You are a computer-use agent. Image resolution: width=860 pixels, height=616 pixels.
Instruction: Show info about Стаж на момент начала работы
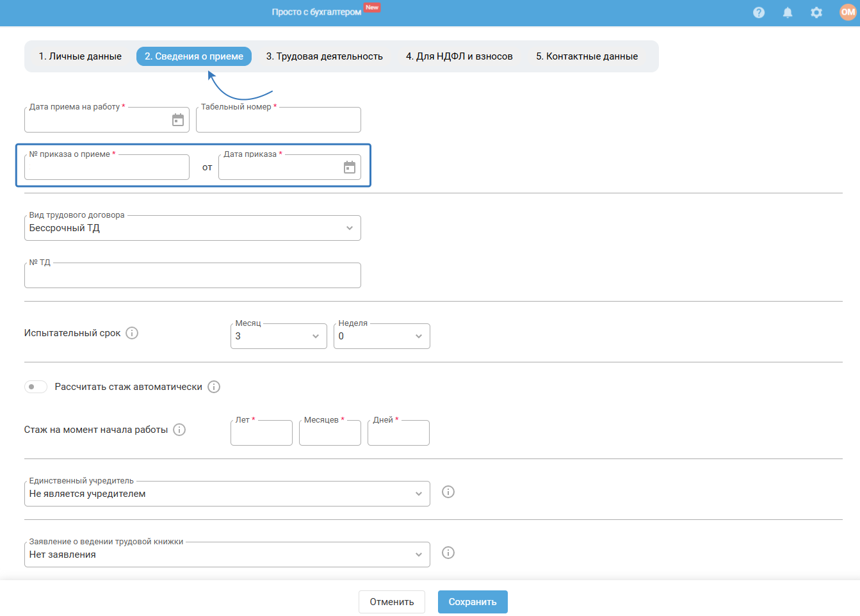[x=179, y=430]
